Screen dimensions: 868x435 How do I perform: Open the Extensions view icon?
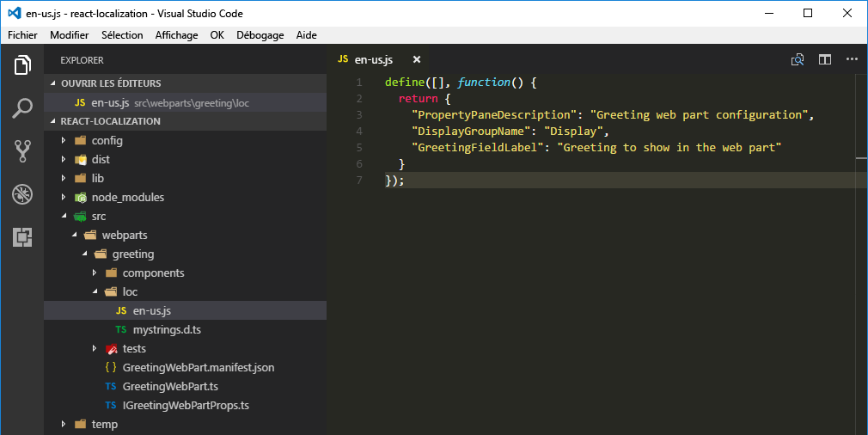[22, 237]
